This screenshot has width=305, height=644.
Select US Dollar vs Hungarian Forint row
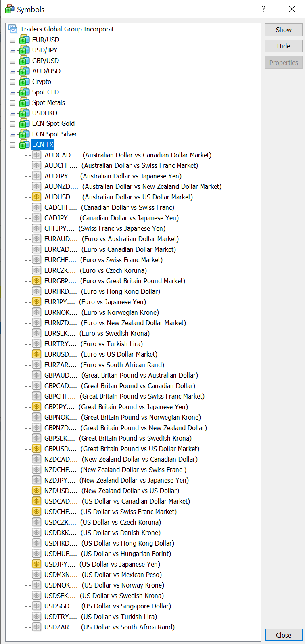(108, 554)
